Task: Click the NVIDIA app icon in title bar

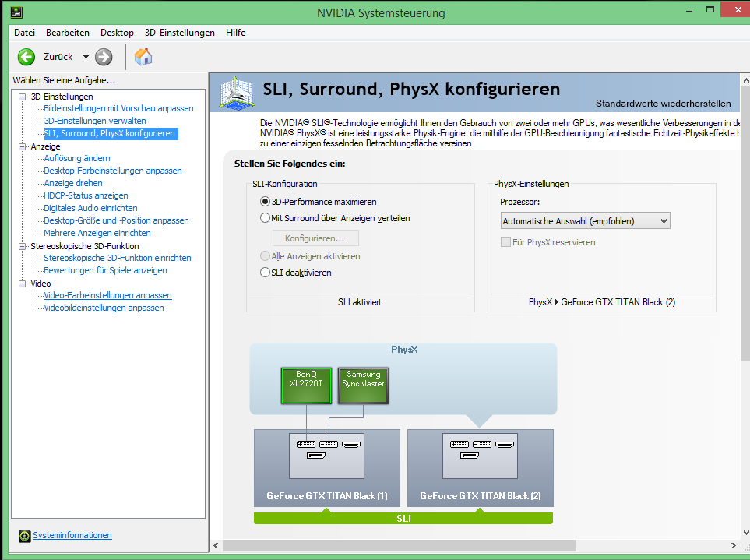Action: (x=16, y=12)
